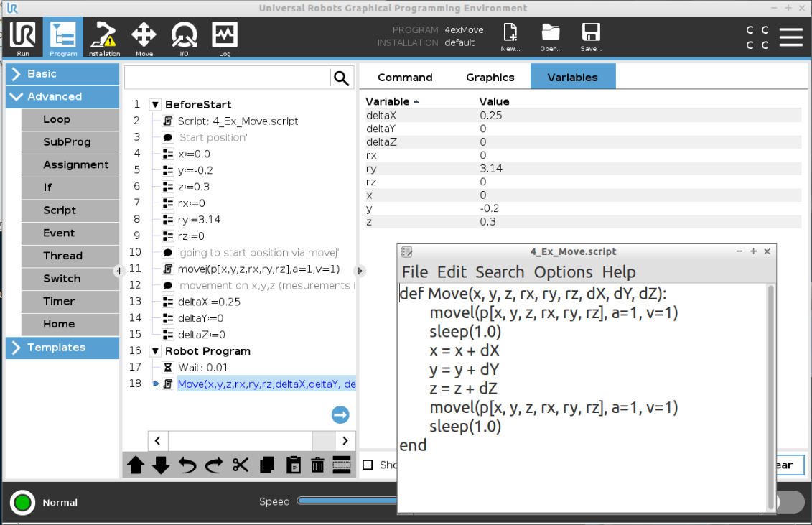Toggle the Show checkbox below variables
Screen dimensions: 812x525
(368, 465)
